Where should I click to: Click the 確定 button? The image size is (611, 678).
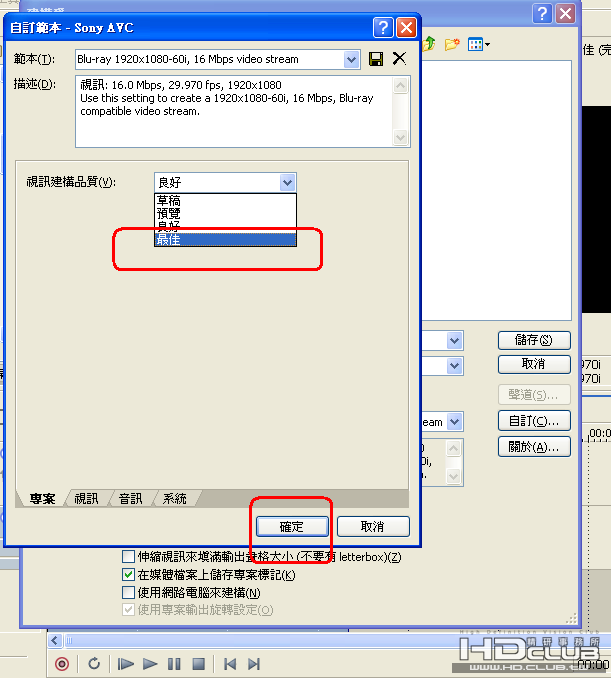[292, 526]
